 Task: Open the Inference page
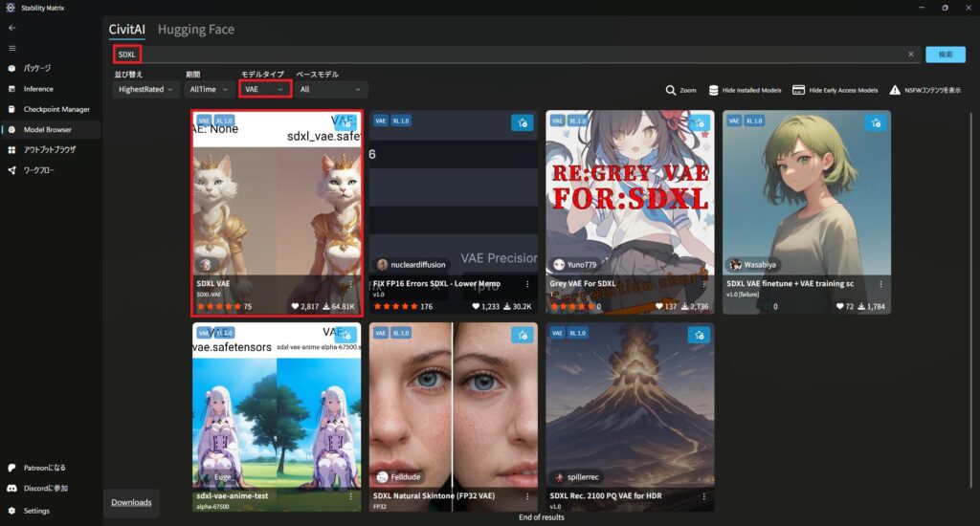(x=50, y=89)
